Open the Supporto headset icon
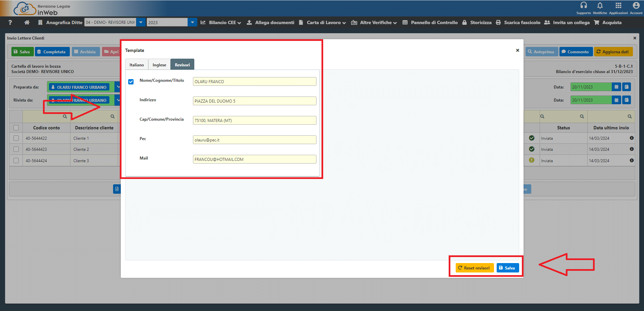 pyautogui.click(x=584, y=5)
